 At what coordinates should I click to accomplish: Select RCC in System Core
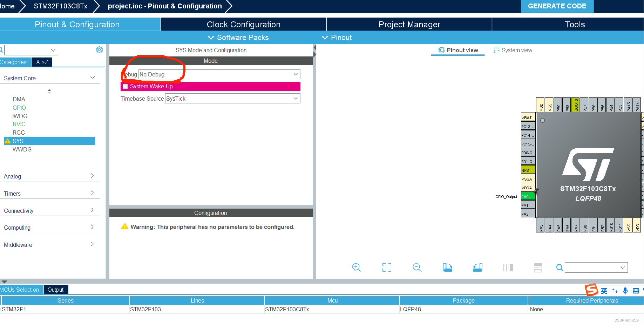pos(19,133)
